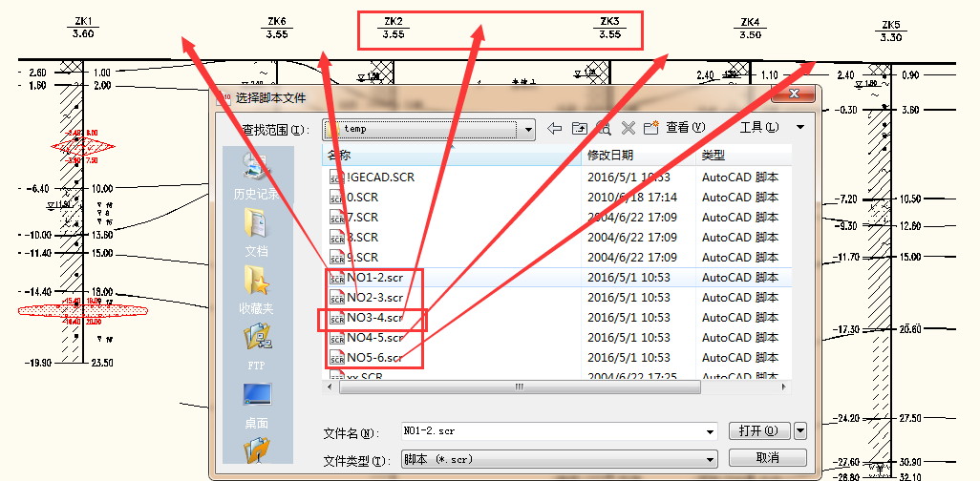This screenshot has height=481, width=980.
Task: Click the Delete (X) icon in toolbar
Action: click(628, 128)
